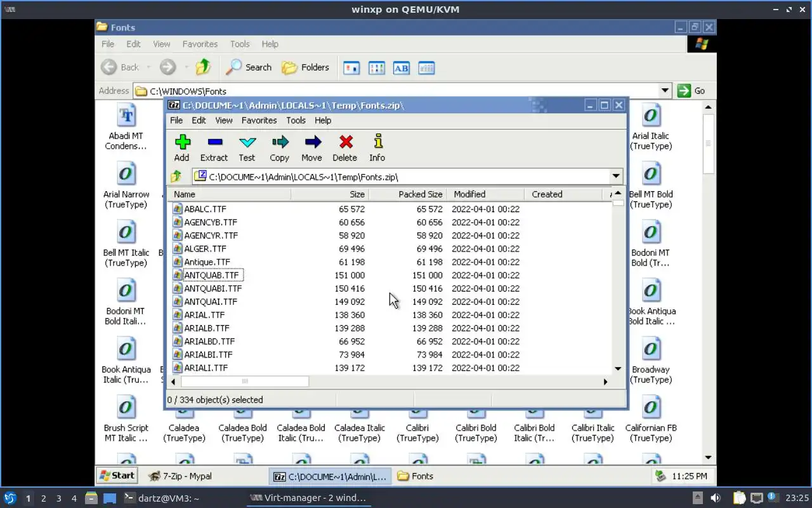Go up one folder level in 7-Zip
The width and height of the screenshot is (812, 508).
[176, 177]
